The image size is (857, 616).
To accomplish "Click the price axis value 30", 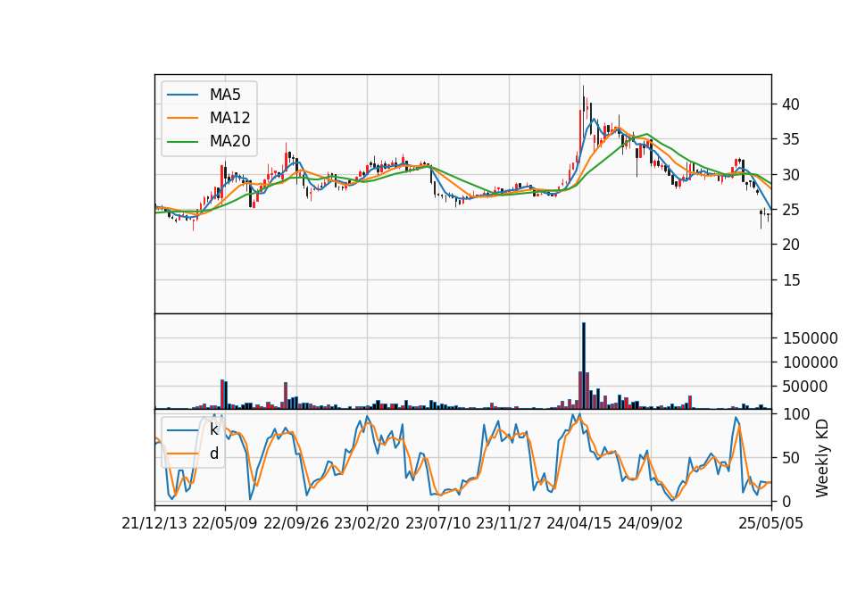I will pyautogui.click(x=790, y=175).
